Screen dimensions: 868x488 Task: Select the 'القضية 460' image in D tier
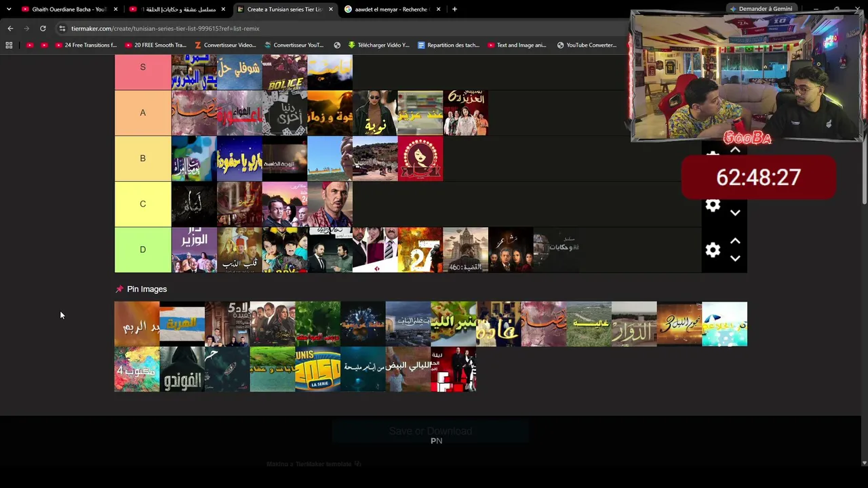465,249
